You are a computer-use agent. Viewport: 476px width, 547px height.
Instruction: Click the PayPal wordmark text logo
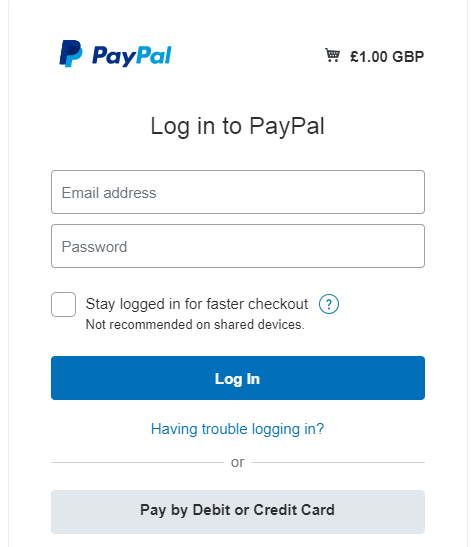[x=132, y=56]
